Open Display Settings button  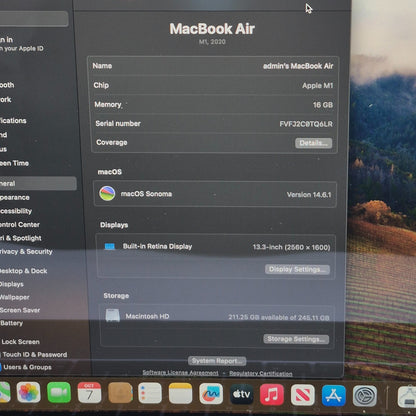297,269
